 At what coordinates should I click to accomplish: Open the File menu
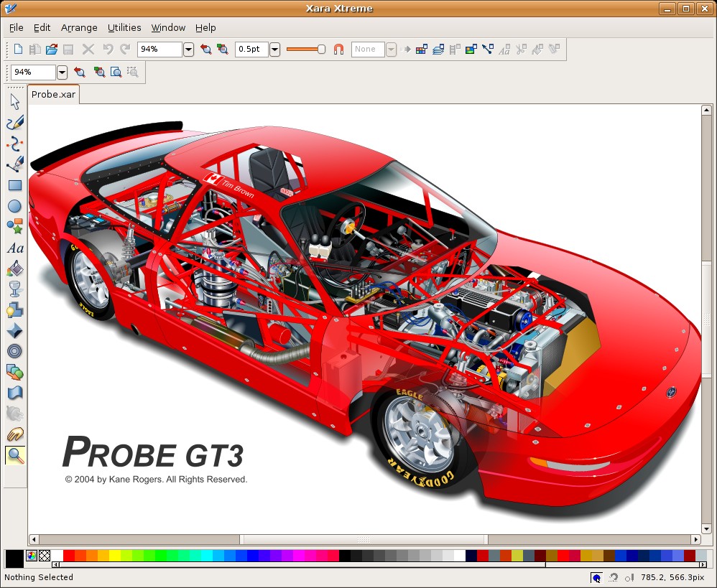click(x=16, y=27)
